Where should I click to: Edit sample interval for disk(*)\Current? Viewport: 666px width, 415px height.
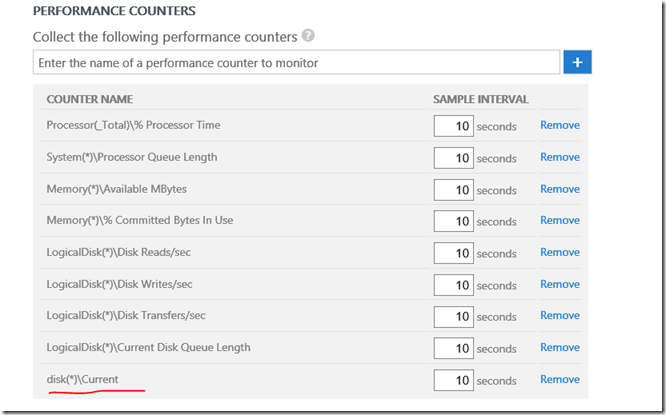pos(453,380)
